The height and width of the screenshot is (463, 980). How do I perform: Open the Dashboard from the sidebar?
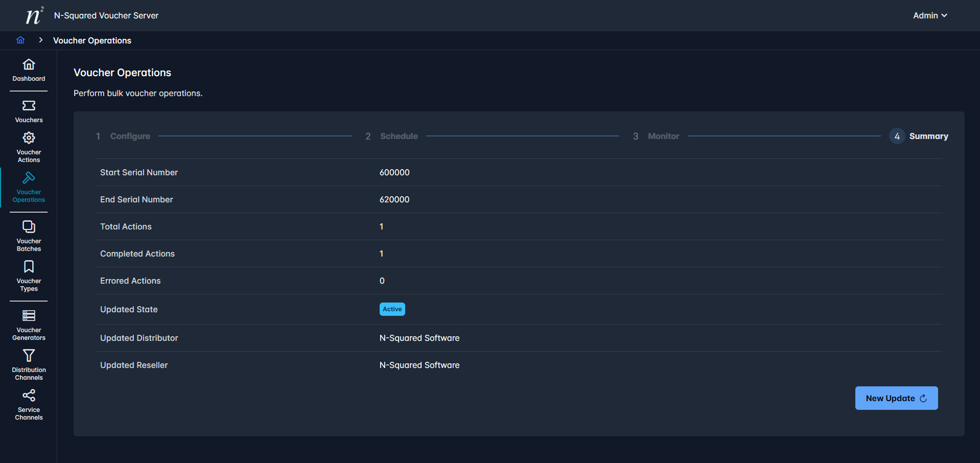click(x=29, y=70)
